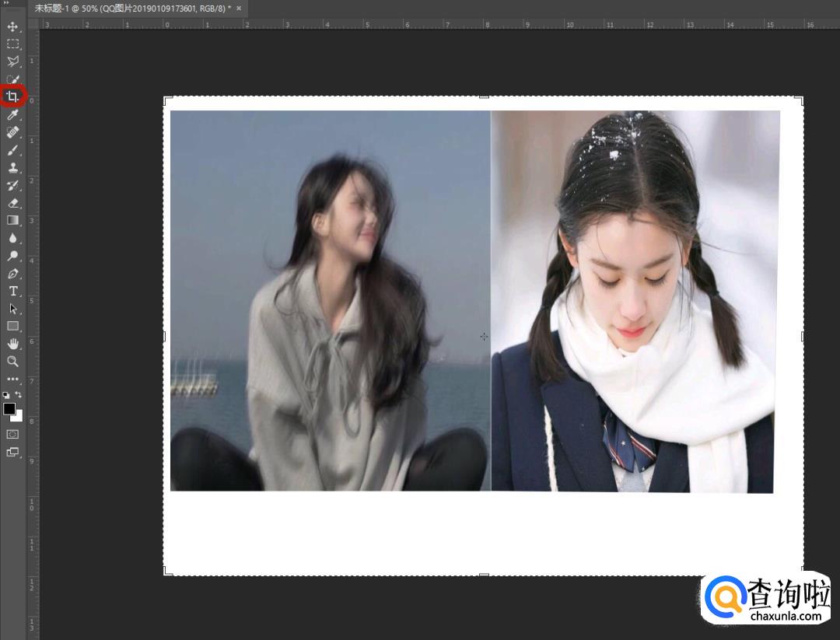Open the black foreground color swatch

pos(9,409)
